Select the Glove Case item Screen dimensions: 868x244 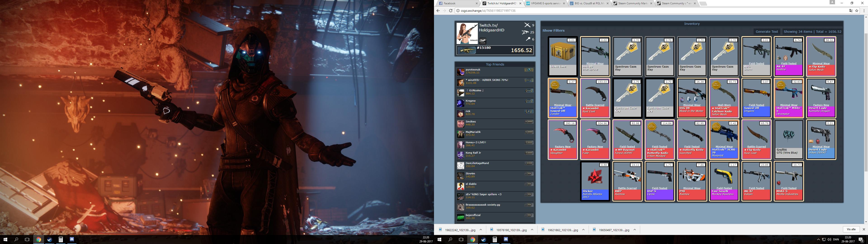[x=562, y=56]
